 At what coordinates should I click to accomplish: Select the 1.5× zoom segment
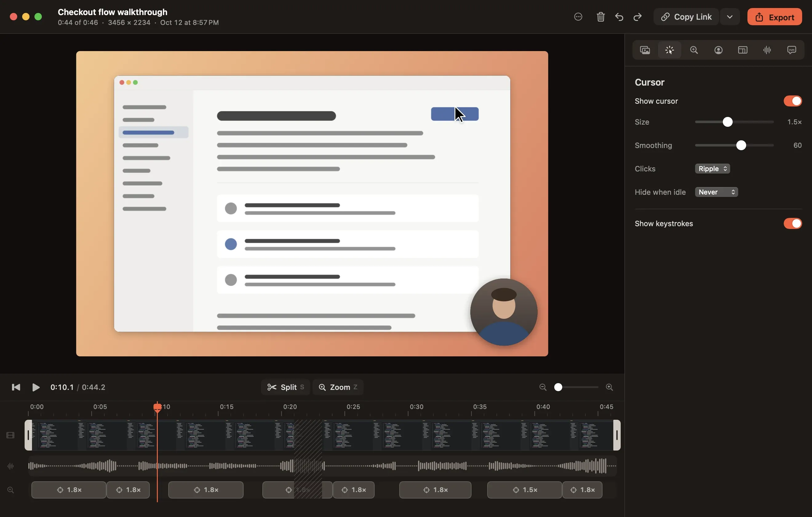pyautogui.click(x=524, y=490)
